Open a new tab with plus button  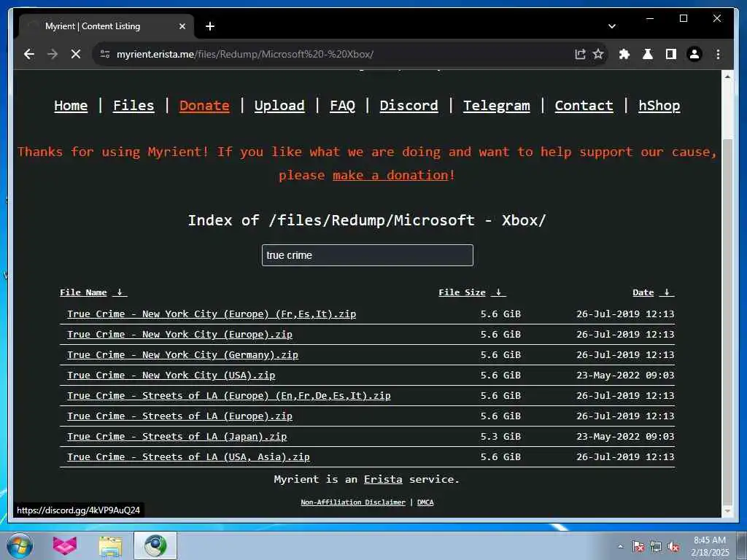tap(210, 26)
